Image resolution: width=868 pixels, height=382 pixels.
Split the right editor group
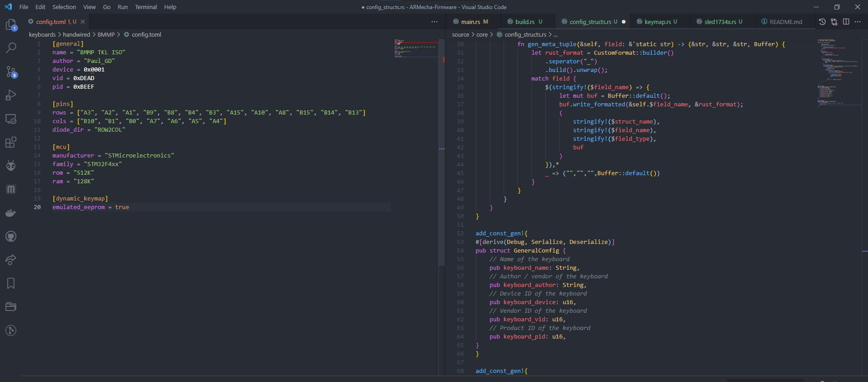click(x=846, y=22)
